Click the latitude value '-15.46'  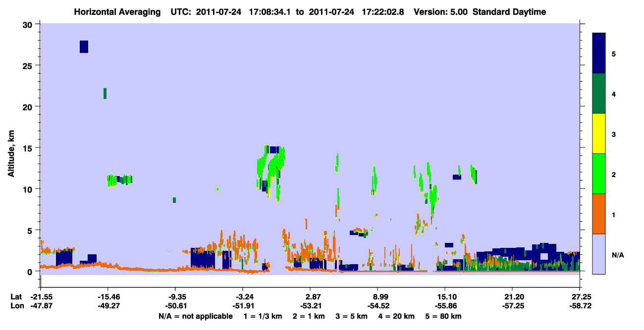pyautogui.click(x=108, y=297)
